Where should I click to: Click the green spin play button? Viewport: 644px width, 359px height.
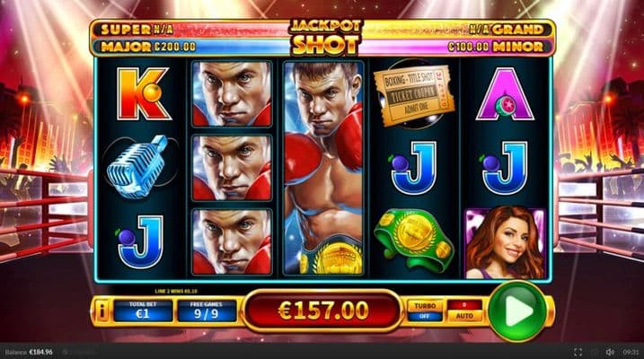coord(519,311)
